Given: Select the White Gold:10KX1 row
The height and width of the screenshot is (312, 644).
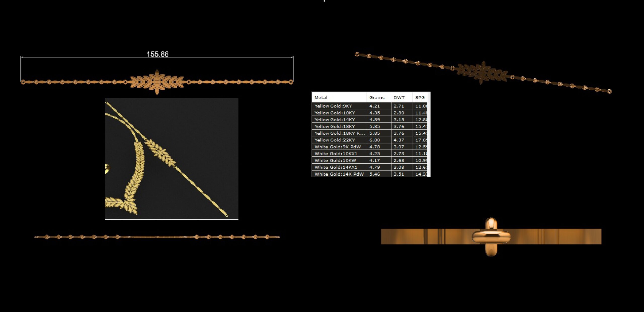Looking at the screenshot, I should click(336, 153).
